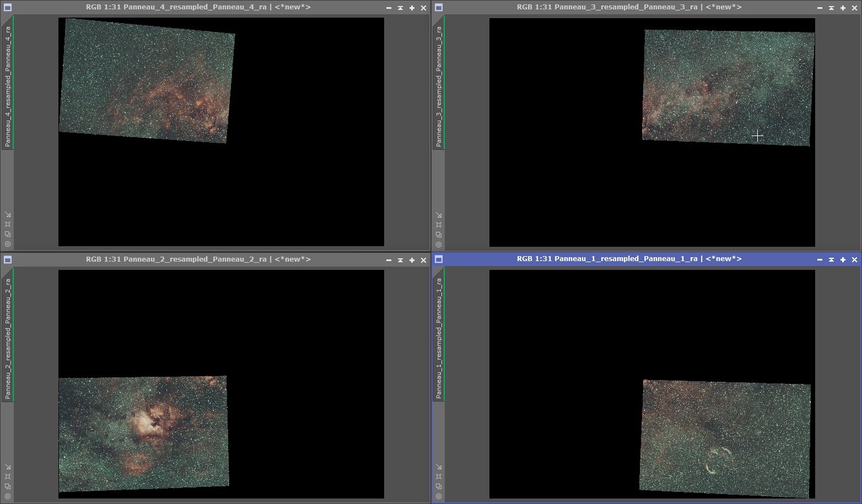Close the Panneau_4 image window
This screenshot has height=504, width=862.
pyautogui.click(x=423, y=8)
